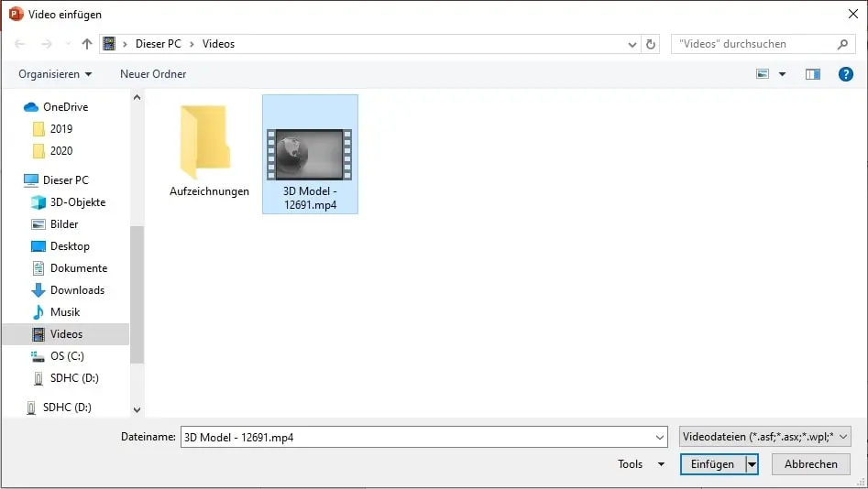
Task: Expand the view options dropdown arrow
Action: pos(782,74)
